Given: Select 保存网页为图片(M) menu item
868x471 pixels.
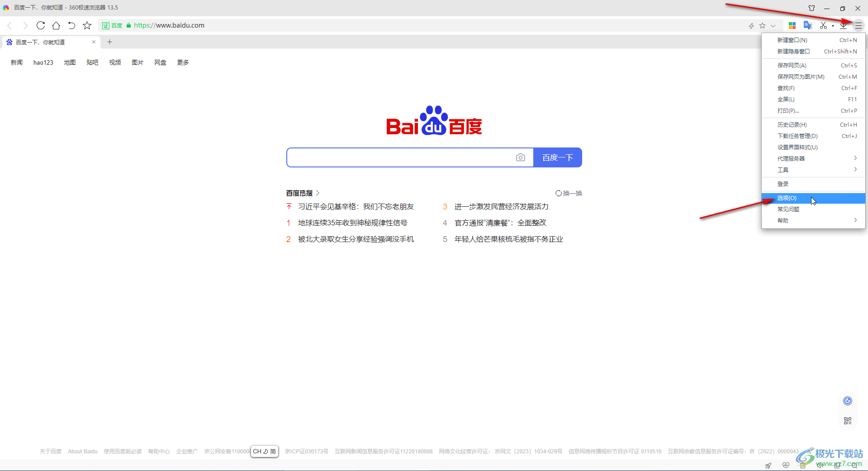Looking at the screenshot, I should [813, 77].
